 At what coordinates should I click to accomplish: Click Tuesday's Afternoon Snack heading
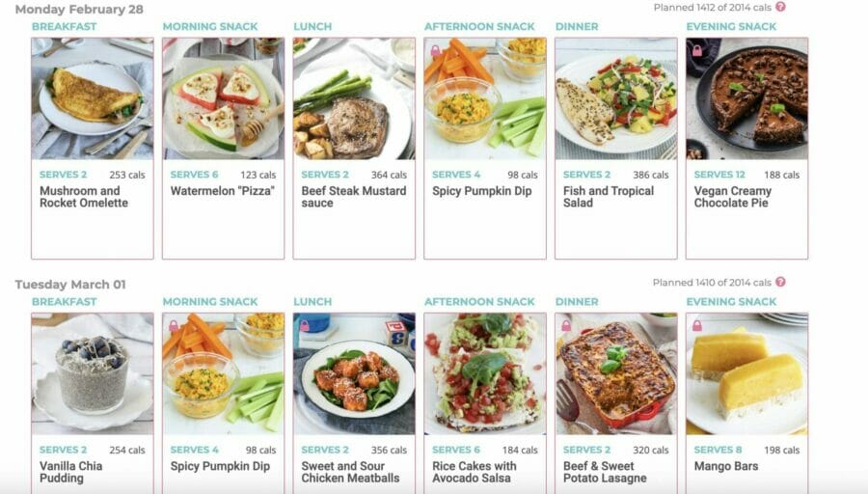point(479,302)
